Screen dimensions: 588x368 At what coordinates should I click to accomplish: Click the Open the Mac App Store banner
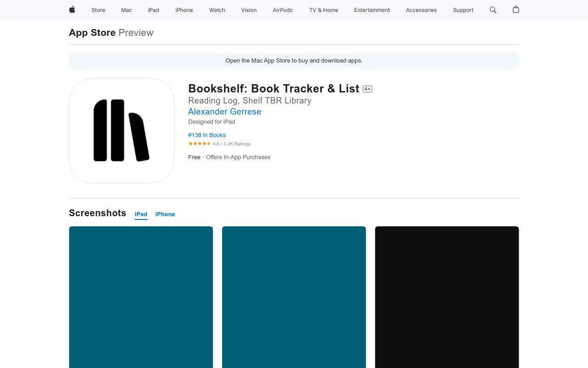point(294,61)
